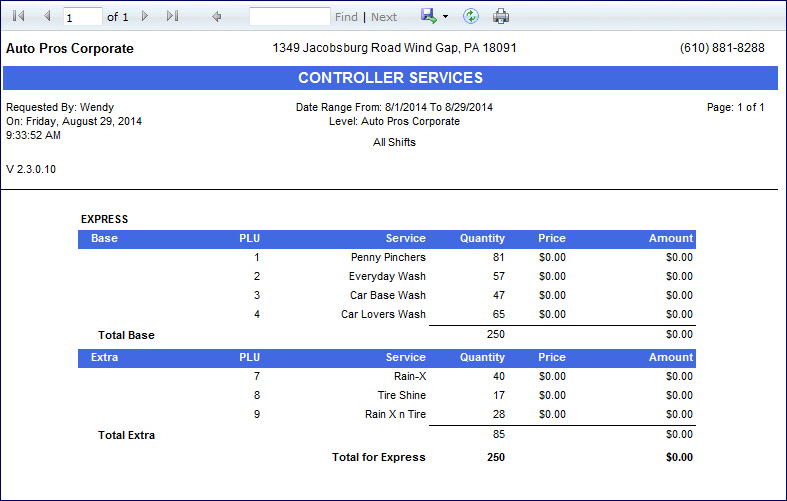Click the Next search link

[x=384, y=17]
